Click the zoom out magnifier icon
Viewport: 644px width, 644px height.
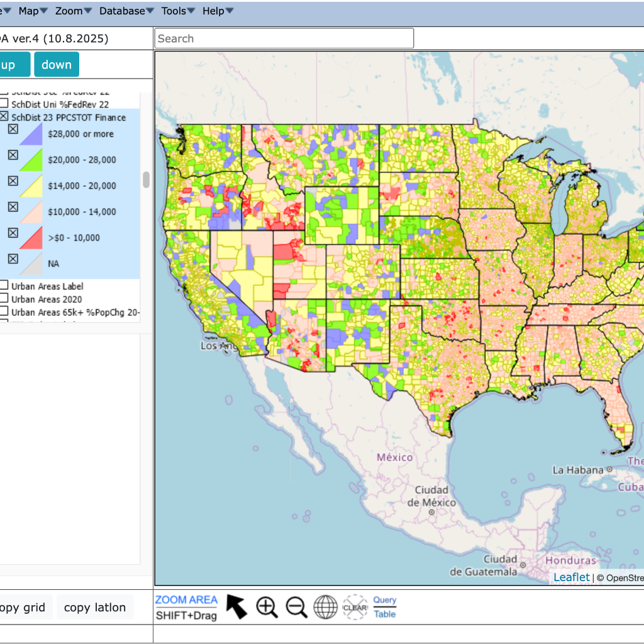pyautogui.click(x=296, y=607)
